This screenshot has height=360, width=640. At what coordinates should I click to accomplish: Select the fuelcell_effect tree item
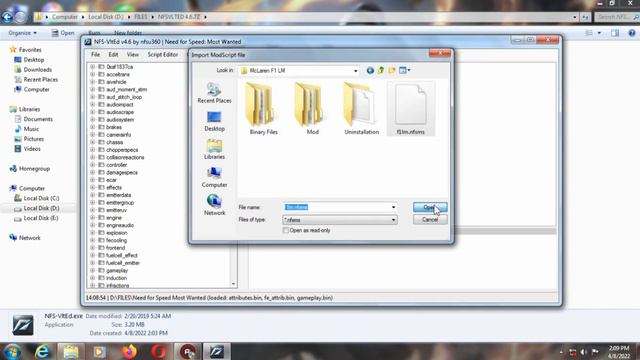point(122,255)
